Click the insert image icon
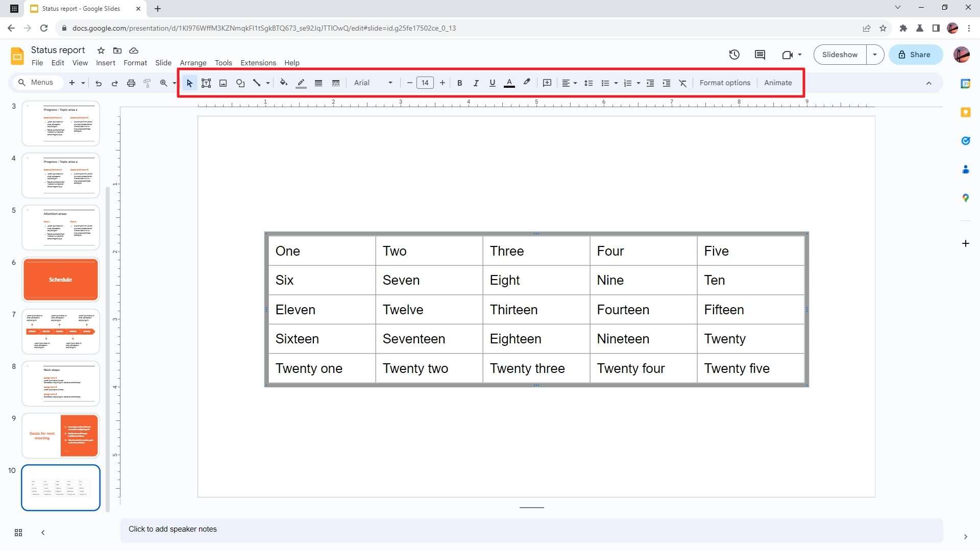Image resolution: width=980 pixels, height=551 pixels. click(223, 83)
